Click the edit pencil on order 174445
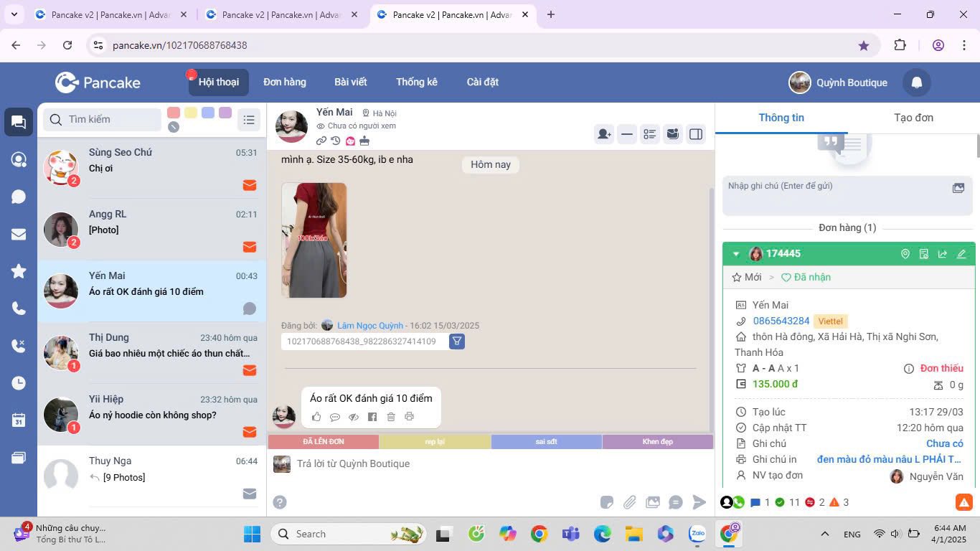Image resolution: width=980 pixels, height=551 pixels. tap(961, 254)
